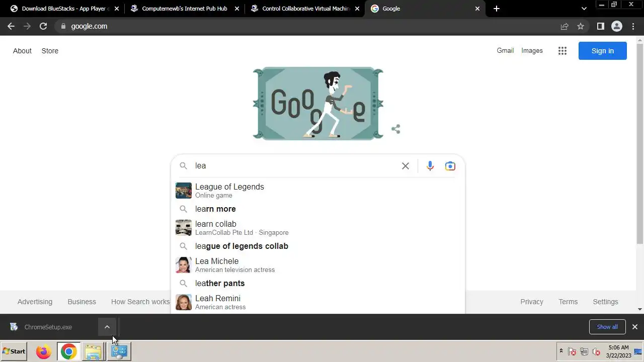Click the network tray icon
The image size is (644, 362).
tap(584, 352)
